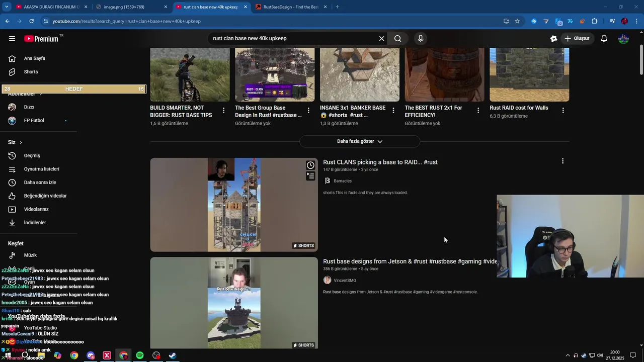This screenshot has height=362, width=644.
Task: Open the YouTube hamburger guide menu
Action: click(x=12, y=39)
